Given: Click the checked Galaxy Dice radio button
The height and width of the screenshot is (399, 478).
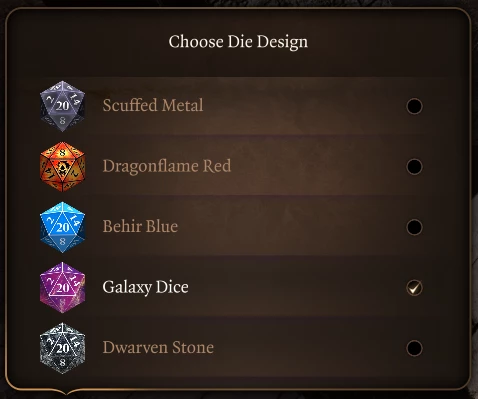Looking at the screenshot, I should 414,288.
